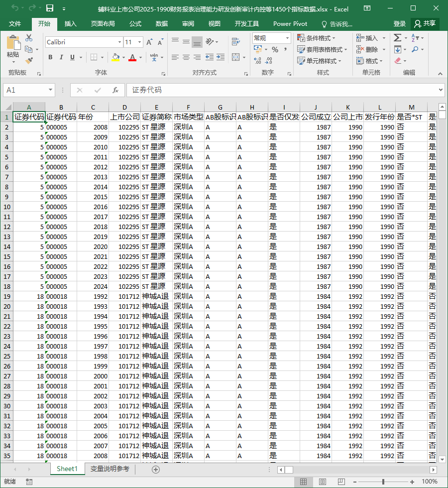Click the 共享 share button
The image size is (448, 488).
tap(425, 24)
